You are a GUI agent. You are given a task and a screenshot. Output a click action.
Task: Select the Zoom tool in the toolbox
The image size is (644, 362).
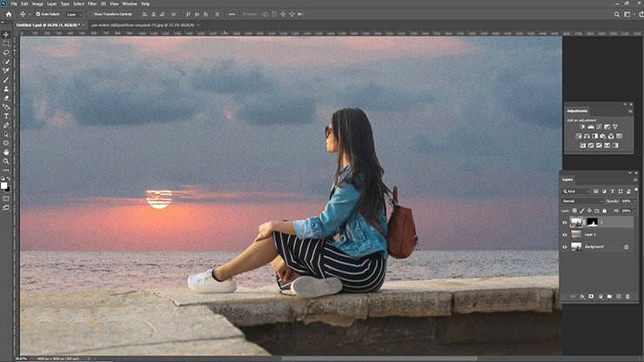[6, 161]
